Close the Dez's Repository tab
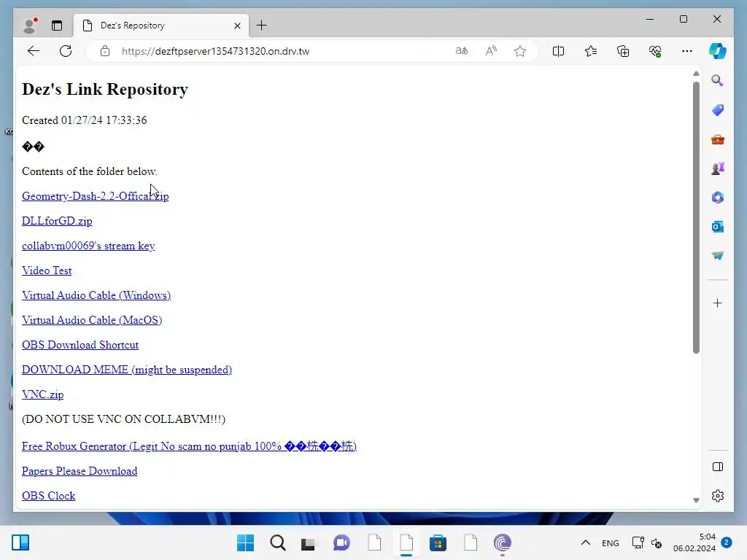This screenshot has height=560, width=747. (x=237, y=26)
